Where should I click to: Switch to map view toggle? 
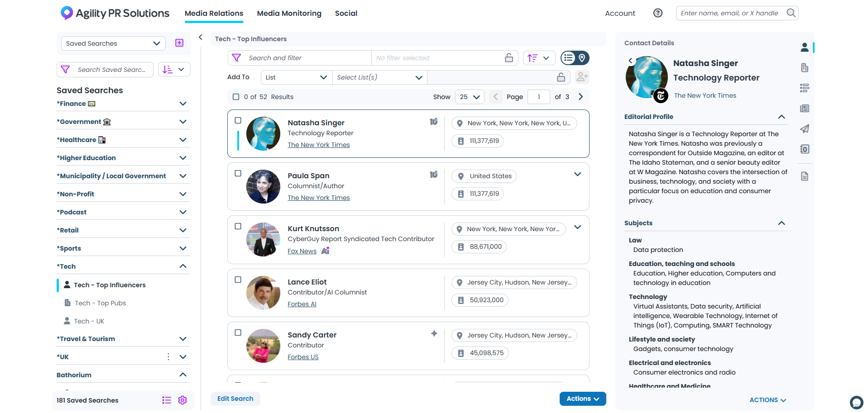(582, 58)
